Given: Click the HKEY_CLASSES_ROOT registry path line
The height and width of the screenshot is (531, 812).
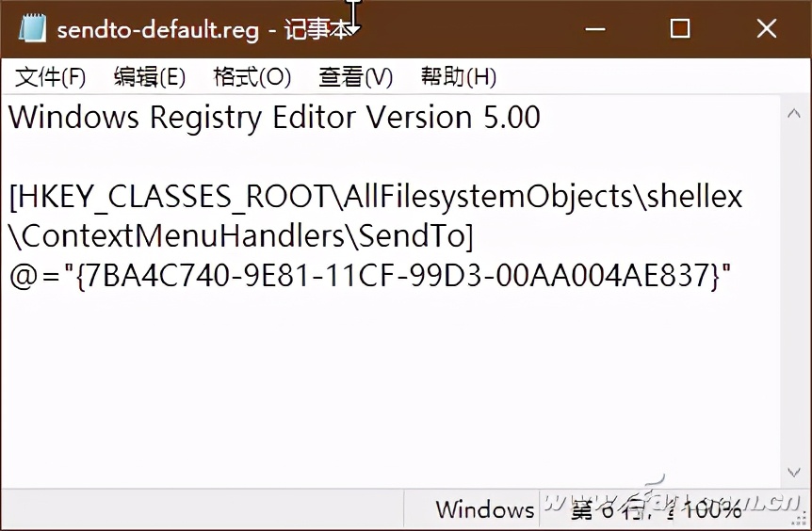Looking at the screenshot, I should (376, 197).
